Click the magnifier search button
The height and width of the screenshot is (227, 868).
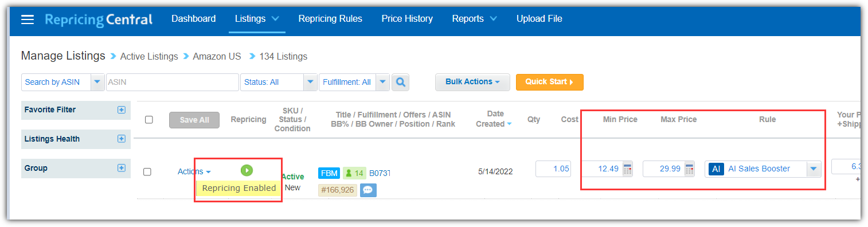pos(400,83)
